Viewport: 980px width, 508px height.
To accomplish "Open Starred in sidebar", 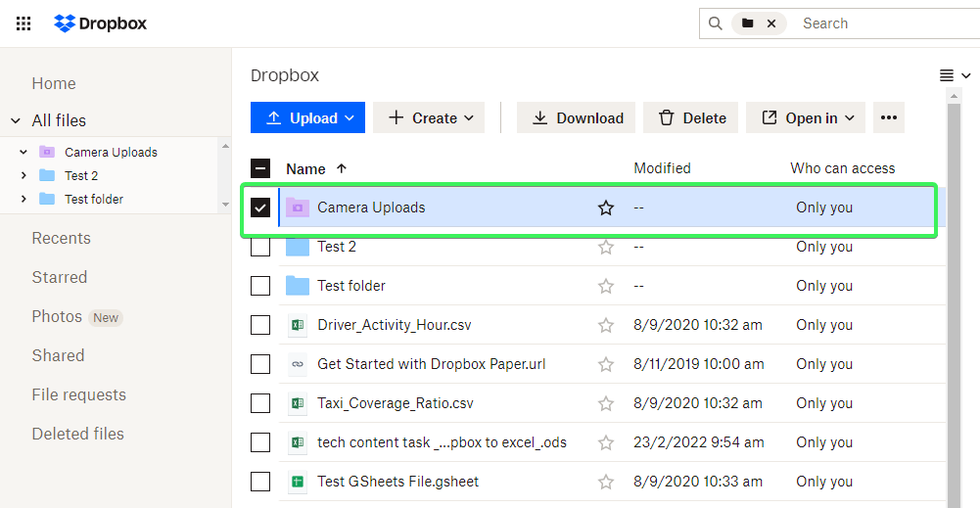I will [60, 277].
